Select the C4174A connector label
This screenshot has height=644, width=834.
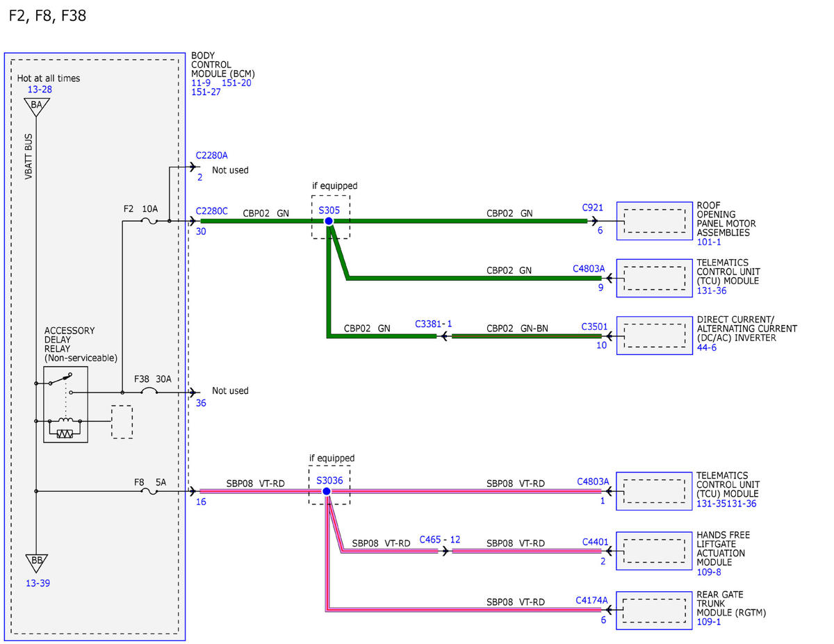[591, 600]
